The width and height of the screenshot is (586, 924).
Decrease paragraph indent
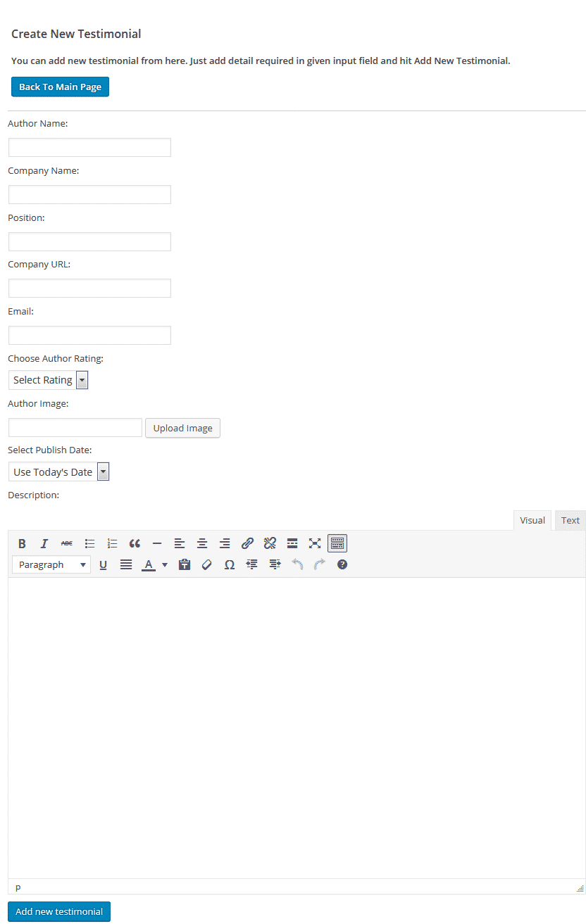point(252,564)
